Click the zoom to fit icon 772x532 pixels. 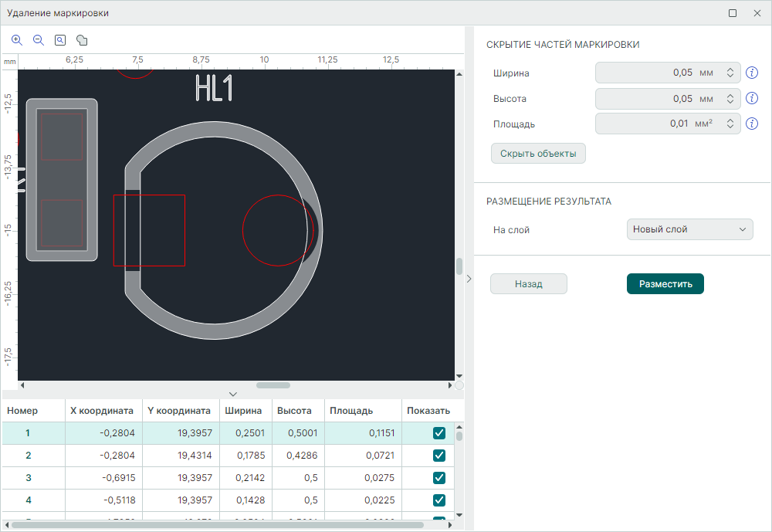point(60,40)
